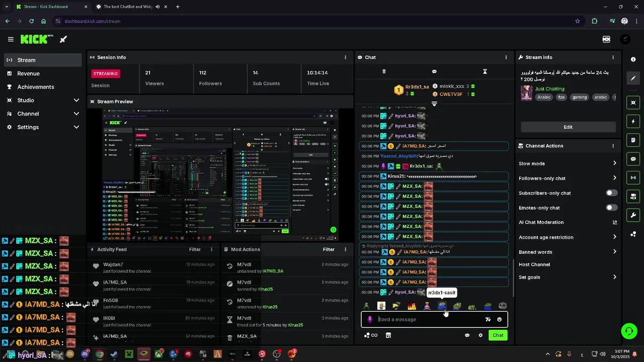Open Stream info options menu
Image resolution: width=644 pixels, height=362 pixels.
click(613, 57)
